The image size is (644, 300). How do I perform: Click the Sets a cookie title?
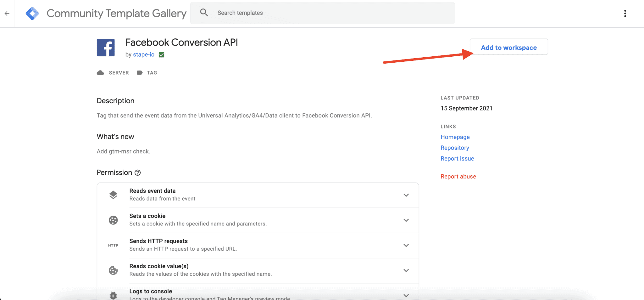coord(147,216)
